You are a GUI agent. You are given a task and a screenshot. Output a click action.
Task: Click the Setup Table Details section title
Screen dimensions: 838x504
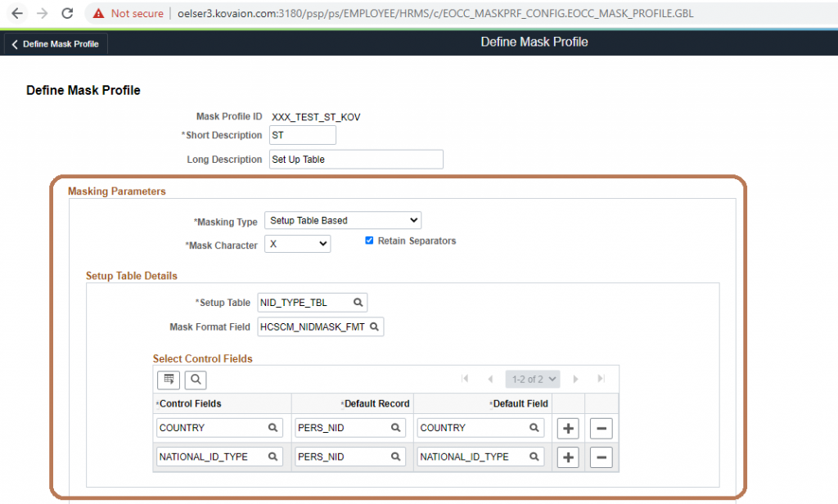click(132, 276)
